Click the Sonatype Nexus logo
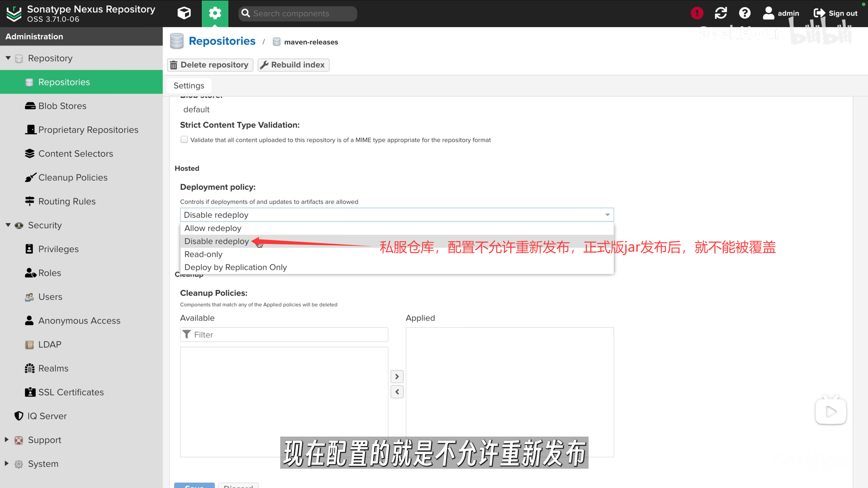Image resolution: width=868 pixels, height=488 pixels. point(14,14)
